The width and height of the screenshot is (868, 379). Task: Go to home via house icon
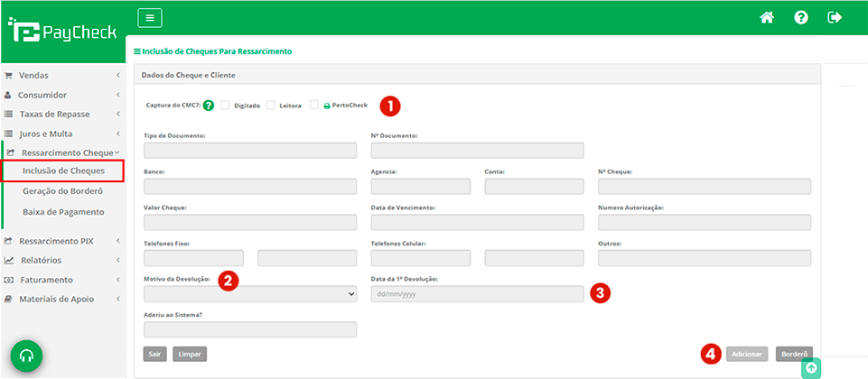pos(766,18)
